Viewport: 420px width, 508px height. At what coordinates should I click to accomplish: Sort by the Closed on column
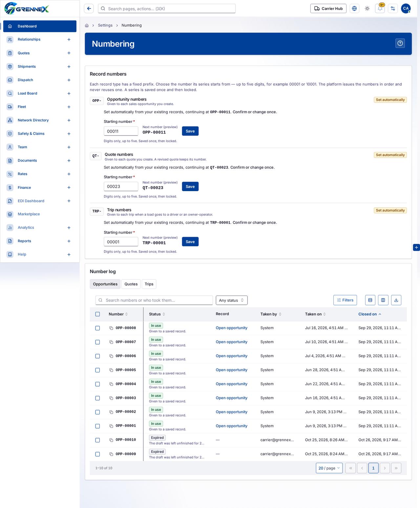click(x=370, y=314)
